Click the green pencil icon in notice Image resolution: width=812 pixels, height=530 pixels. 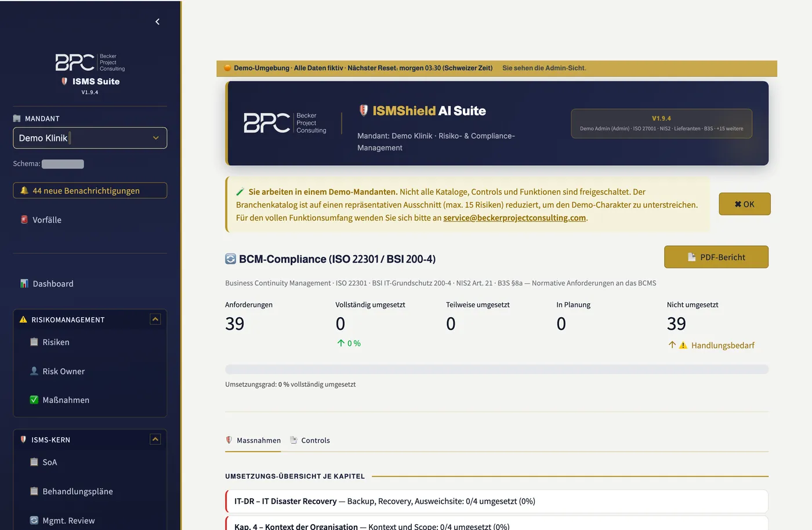click(x=240, y=192)
